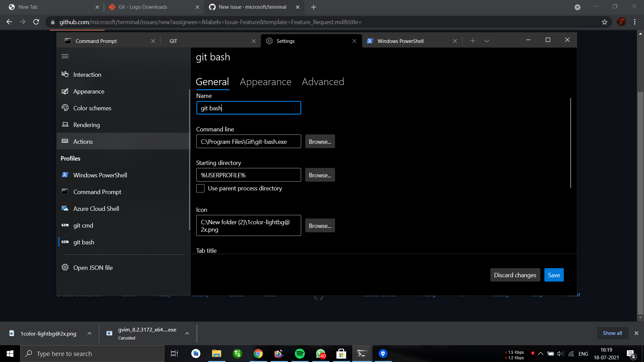Expand the gvim exe download options chevron
Viewport: 644px width, 362px height.
tap(187, 334)
